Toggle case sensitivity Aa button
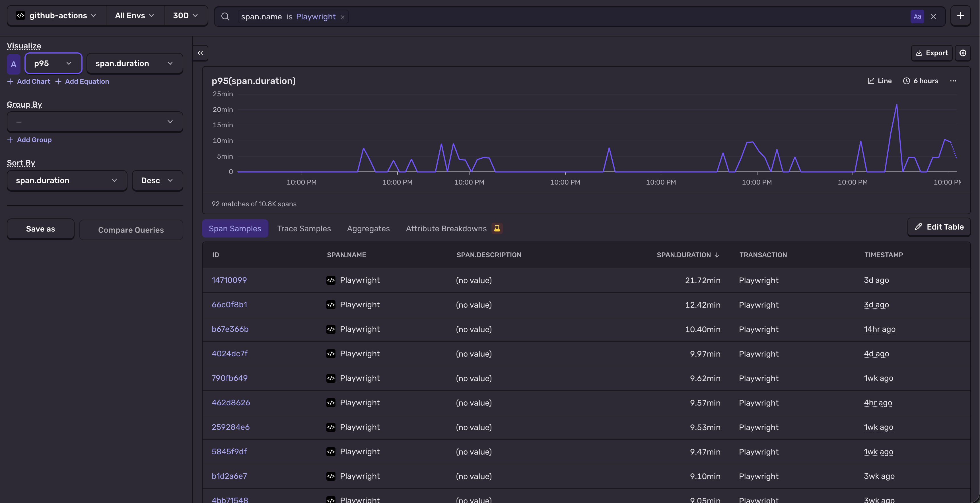980x503 pixels. [917, 16]
